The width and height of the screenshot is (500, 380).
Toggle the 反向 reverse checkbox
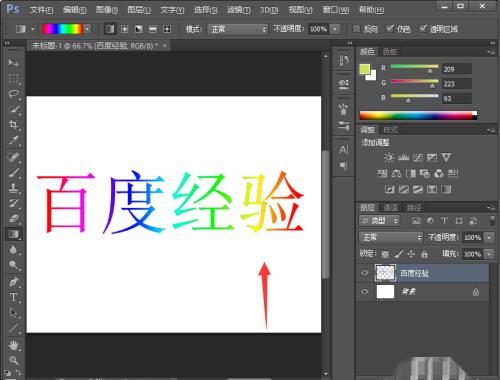click(356, 29)
